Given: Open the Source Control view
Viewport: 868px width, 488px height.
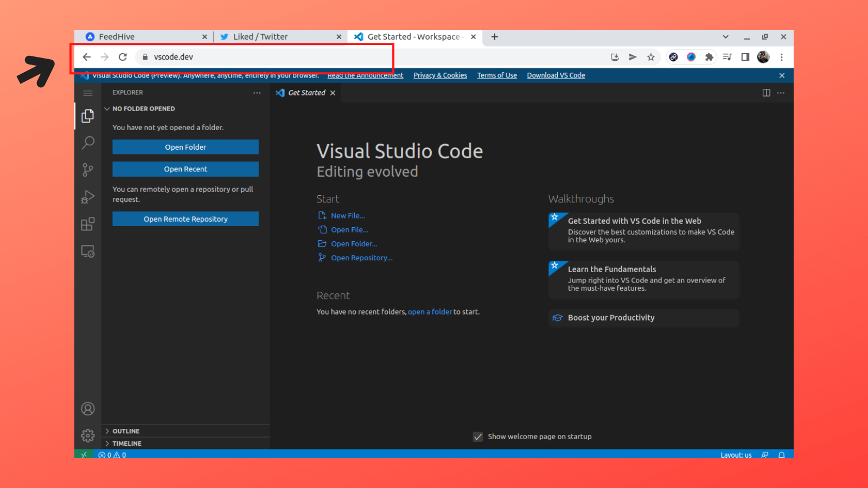Looking at the screenshot, I should [x=88, y=170].
